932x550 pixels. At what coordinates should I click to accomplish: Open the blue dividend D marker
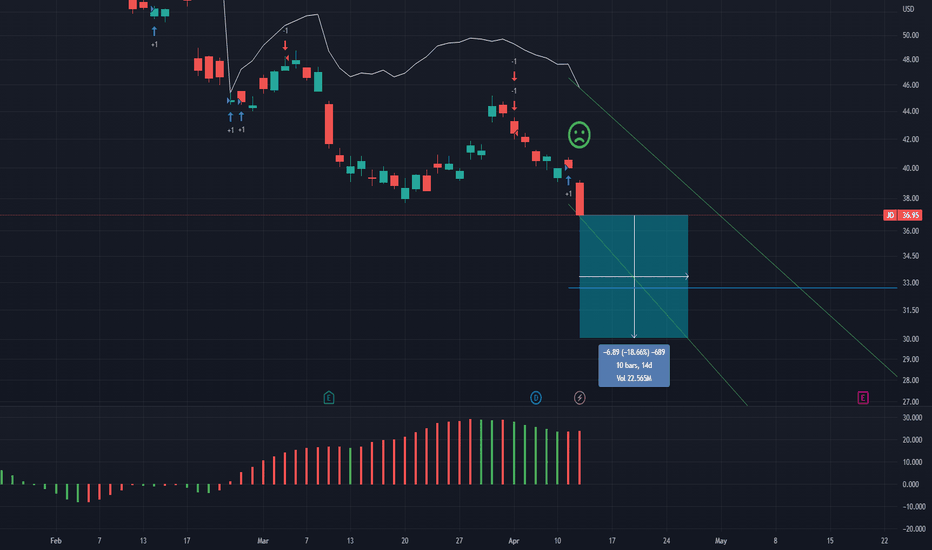click(536, 397)
